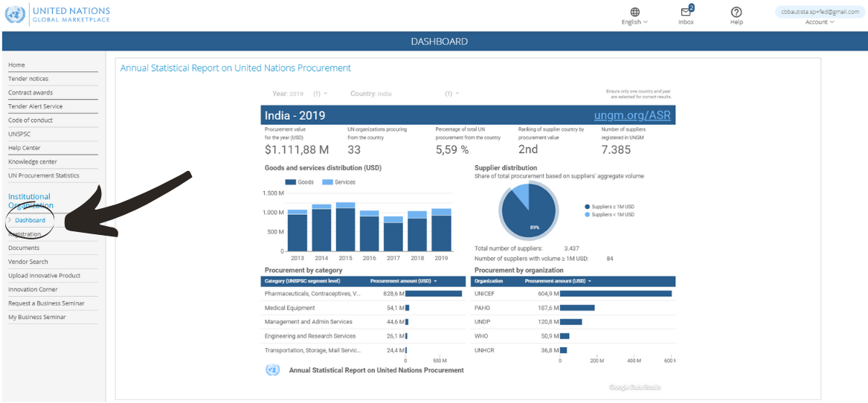Select Management and Admin Services row
868x403 pixels.
[x=362, y=322]
